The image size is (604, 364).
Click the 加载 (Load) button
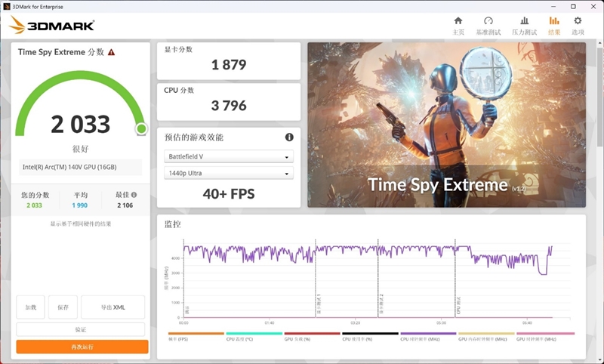pos(30,307)
